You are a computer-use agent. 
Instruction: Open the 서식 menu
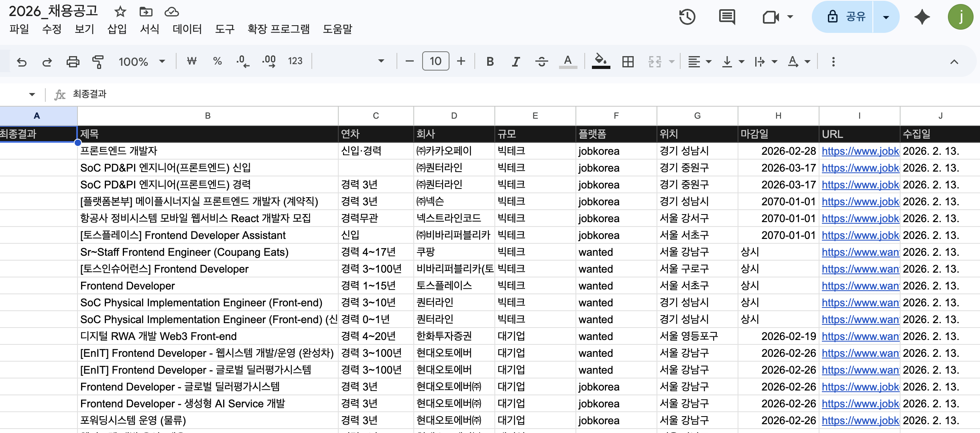coord(150,29)
